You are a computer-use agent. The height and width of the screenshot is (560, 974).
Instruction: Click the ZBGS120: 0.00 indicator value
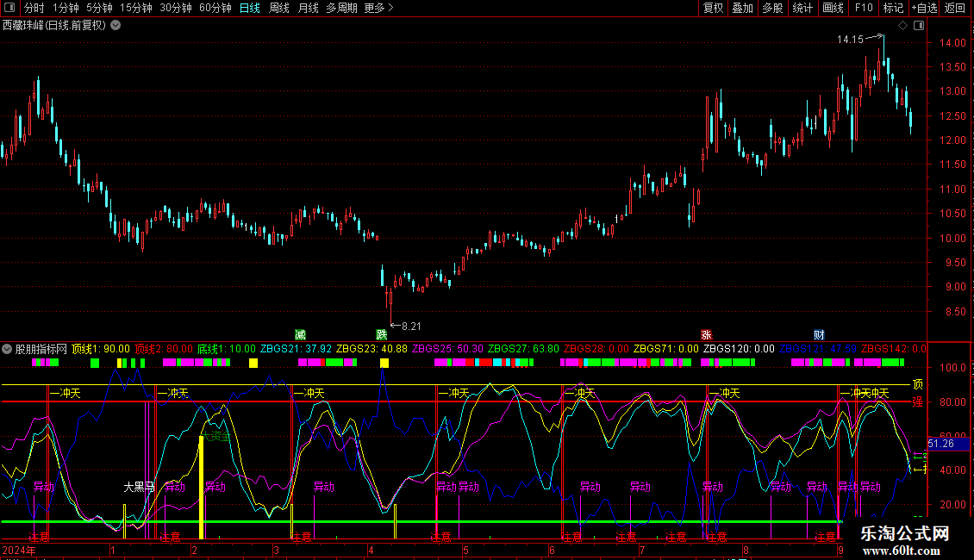point(740,349)
